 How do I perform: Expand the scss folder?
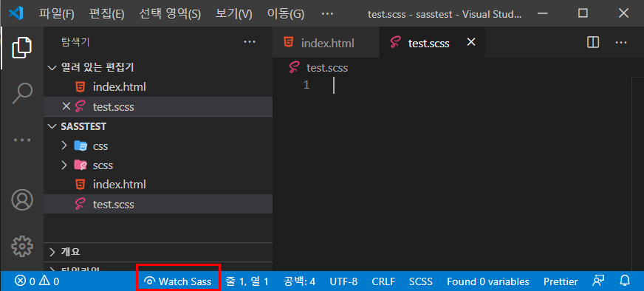pos(158,165)
